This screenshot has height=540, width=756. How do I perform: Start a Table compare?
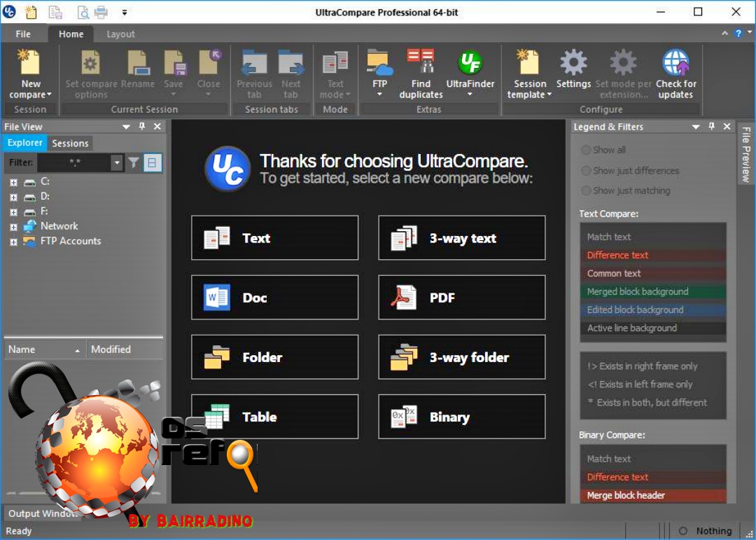tap(275, 417)
